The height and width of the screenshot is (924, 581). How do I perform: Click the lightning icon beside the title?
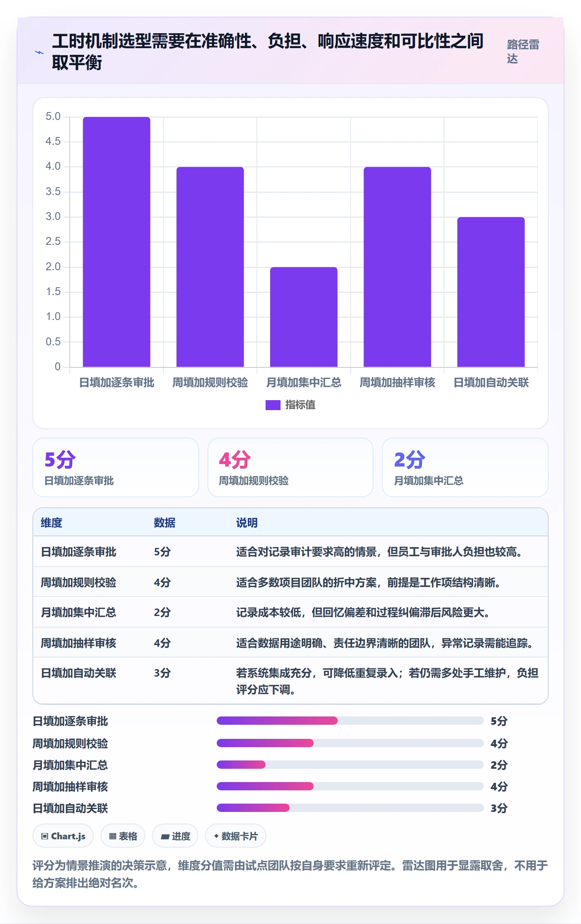pos(39,53)
